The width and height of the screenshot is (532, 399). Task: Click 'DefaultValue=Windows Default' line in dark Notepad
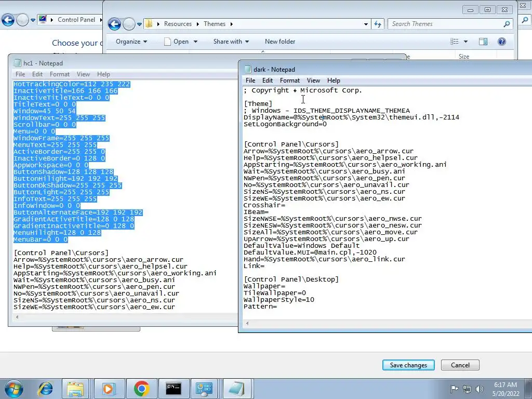[x=302, y=246]
